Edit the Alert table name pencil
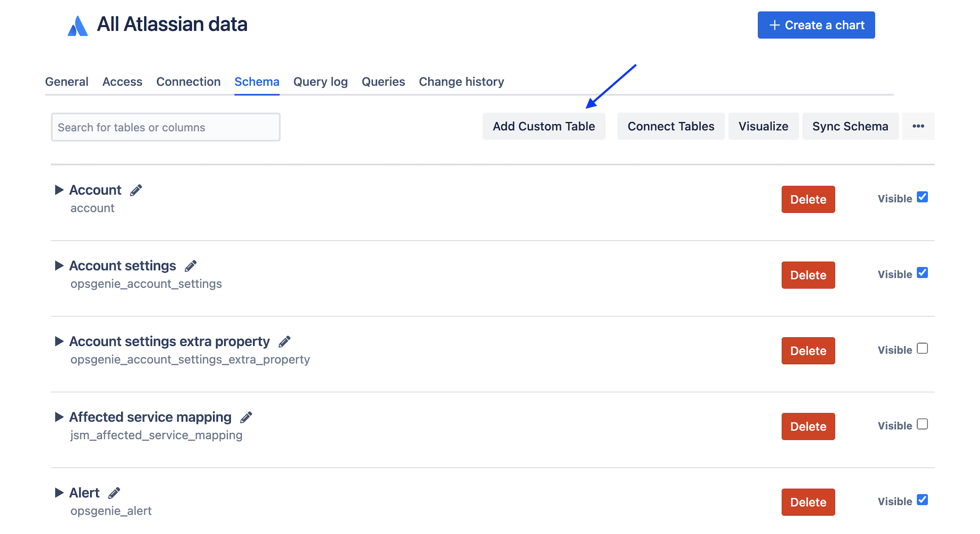This screenshot has height=534, width=980. point(114,493)
